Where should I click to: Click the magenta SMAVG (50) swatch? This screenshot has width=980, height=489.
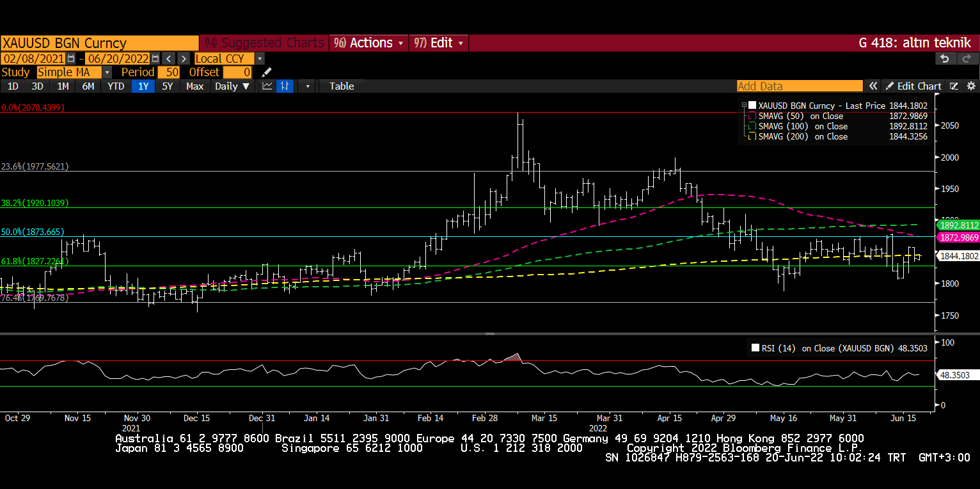(752, 116)
